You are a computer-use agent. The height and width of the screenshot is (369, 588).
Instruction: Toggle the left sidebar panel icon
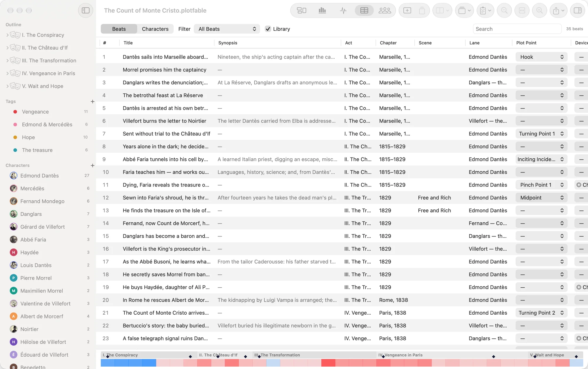click(86, 11)
